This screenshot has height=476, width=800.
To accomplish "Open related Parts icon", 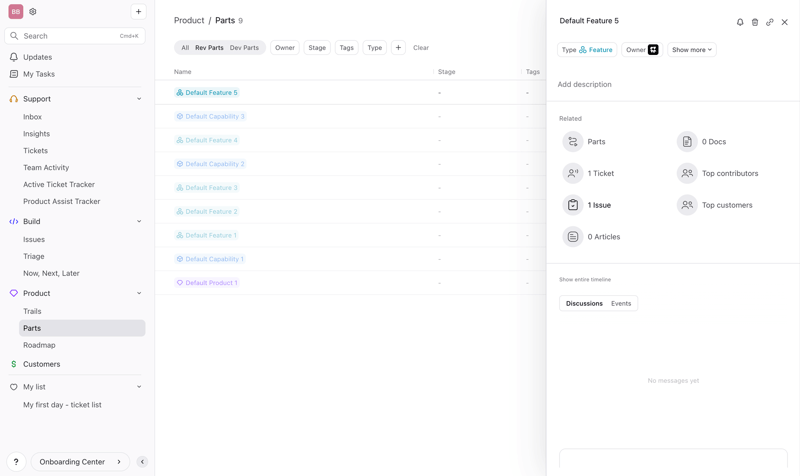I will pos(573,142).
